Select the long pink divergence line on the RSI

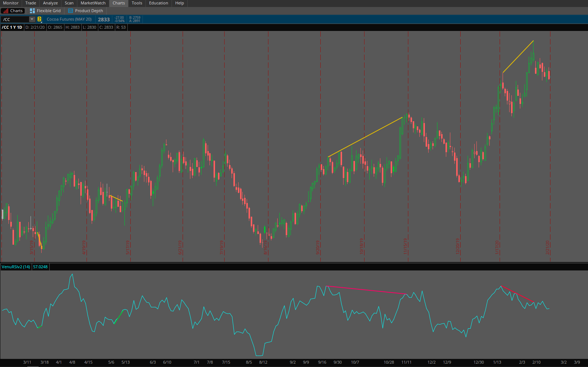click(x=366, y=290)
